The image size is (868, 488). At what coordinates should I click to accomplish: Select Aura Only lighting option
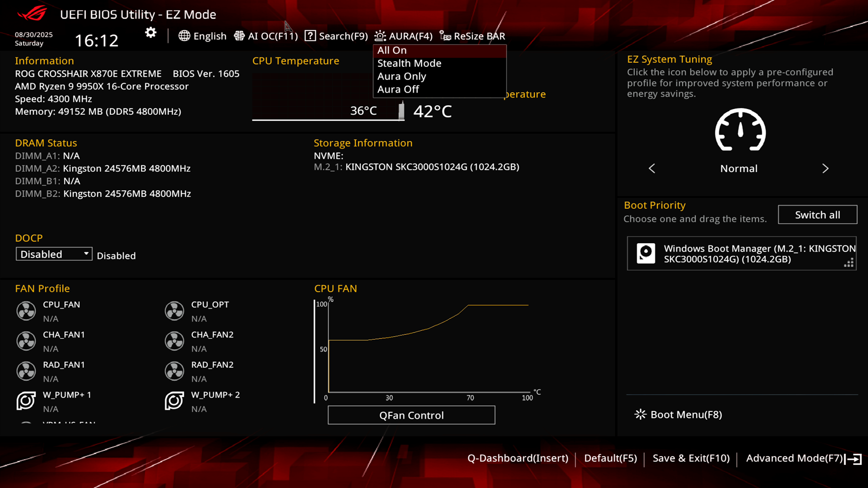tap(401, 76)
